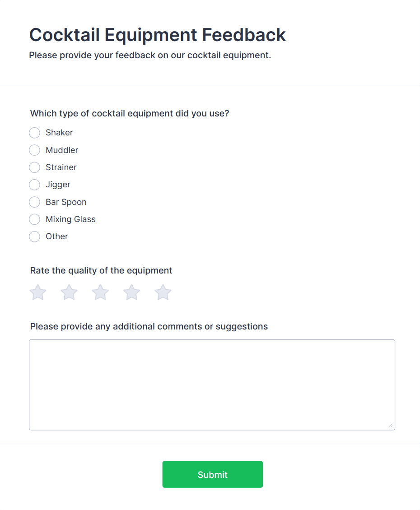Click the additional comments text area

pyautogui.click(x=212, y=385)
